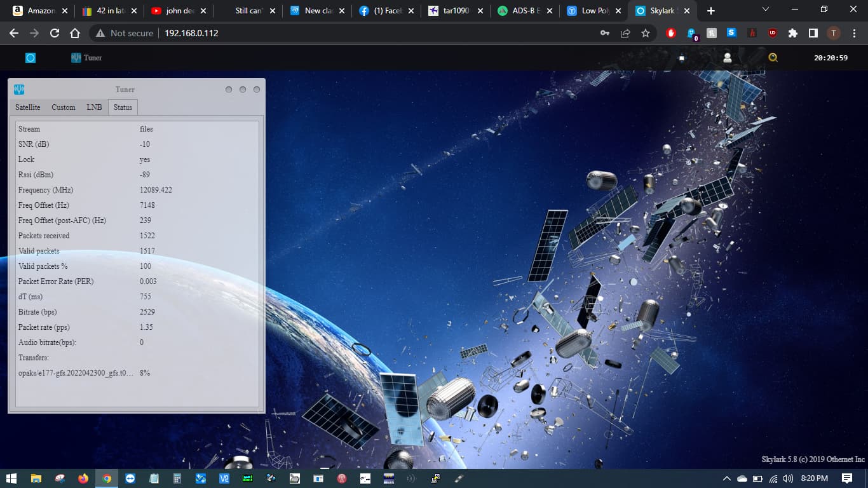Open the VNC Viewer taskbar icon
The width and height of the screenshot is (868, 488).
point(224,478)
